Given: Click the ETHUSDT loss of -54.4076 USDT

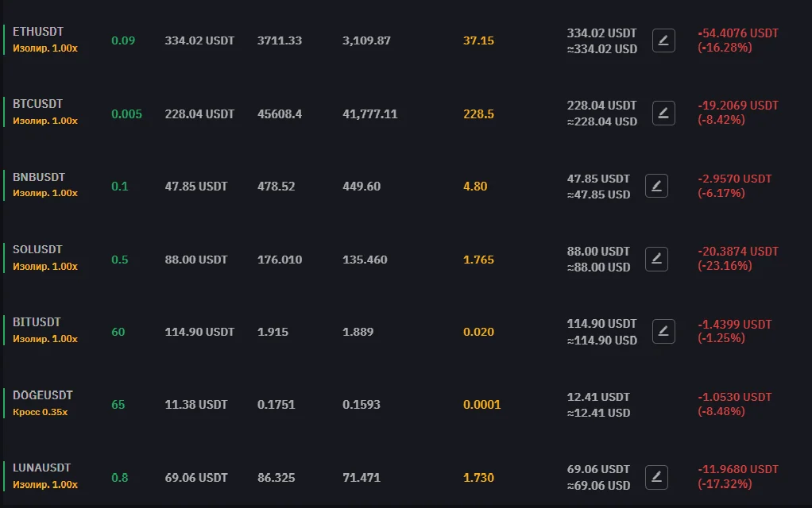Looking at the screenshot, I should pos(738,33).
